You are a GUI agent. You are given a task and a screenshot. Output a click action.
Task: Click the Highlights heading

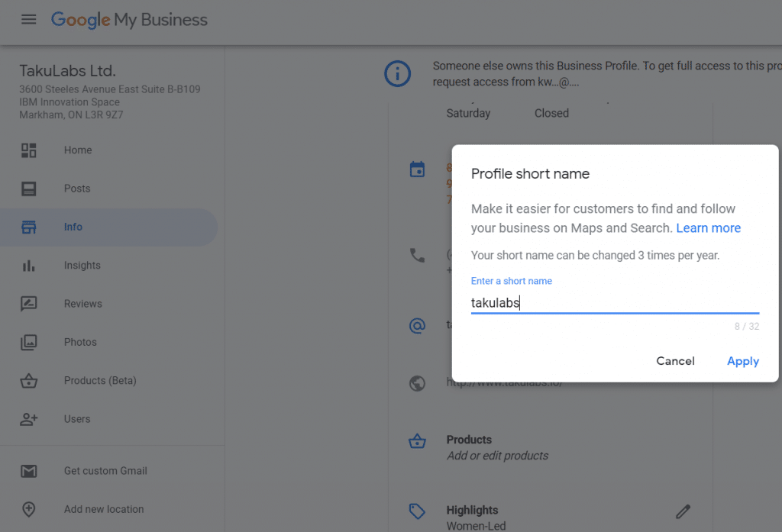coord(472,510)
